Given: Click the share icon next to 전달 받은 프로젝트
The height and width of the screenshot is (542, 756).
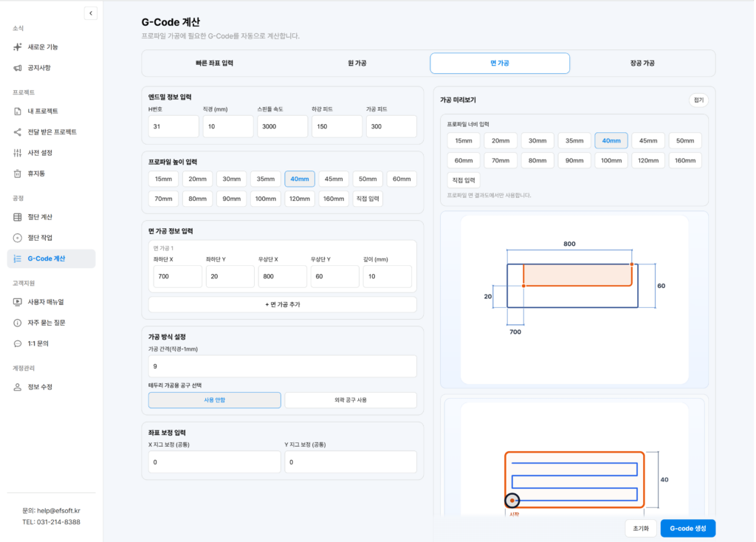Looking at the screenshot, I should click(18, 132).
